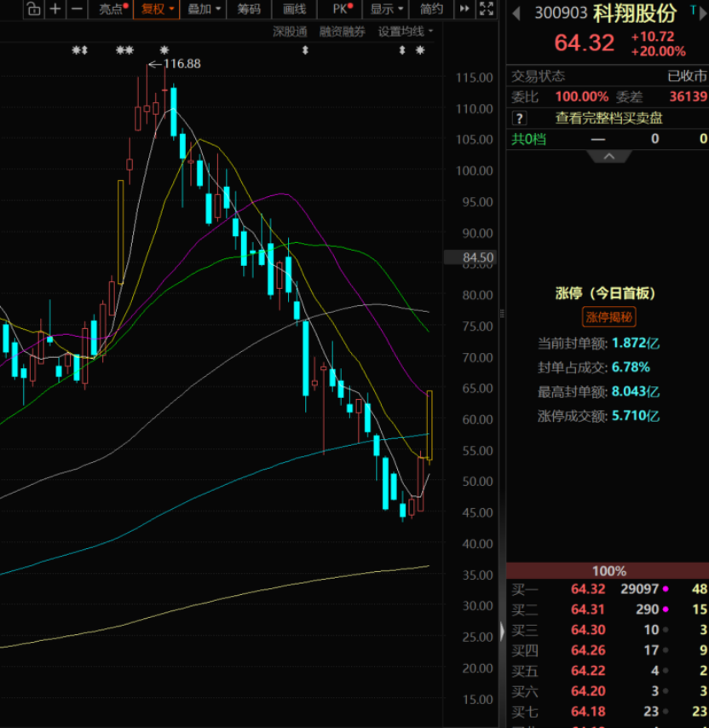The height and width of the screenshot is (728, 709).
Task: Select the 画线 drawing tool
Action: point(295,9)
